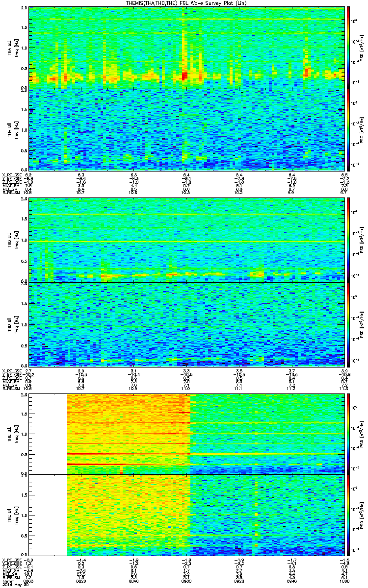Viewport: 368px width, 588px height.
Task: Click the '0940' time tick label
Action: click(292, 581)
